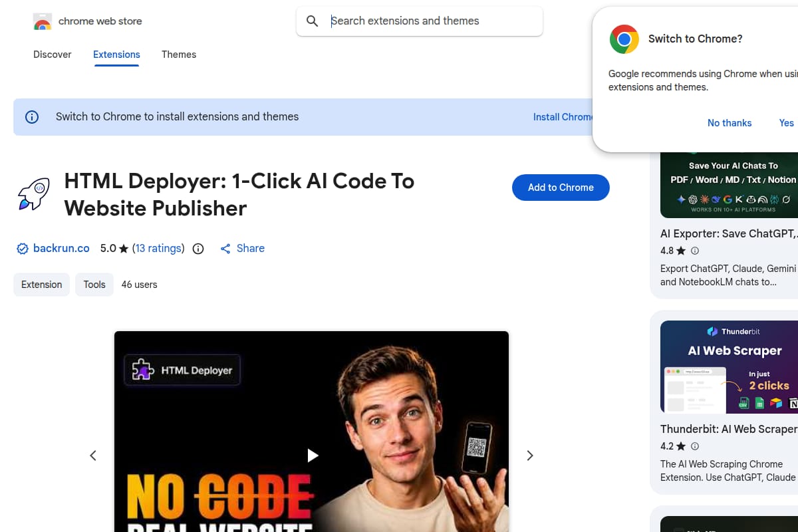798x532 pixels.
Task: Click the Install Chrome link
Action: 563,117
